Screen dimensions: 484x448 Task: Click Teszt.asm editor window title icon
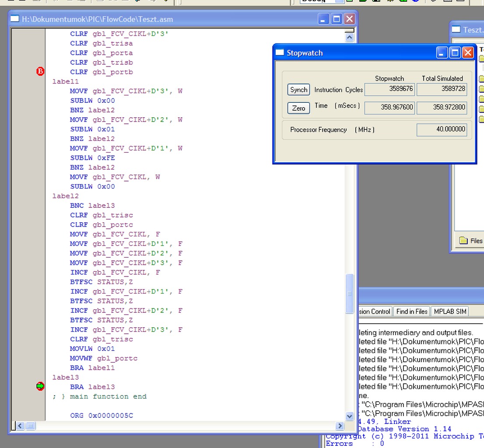pyautogui.click(x=14, y=19)
